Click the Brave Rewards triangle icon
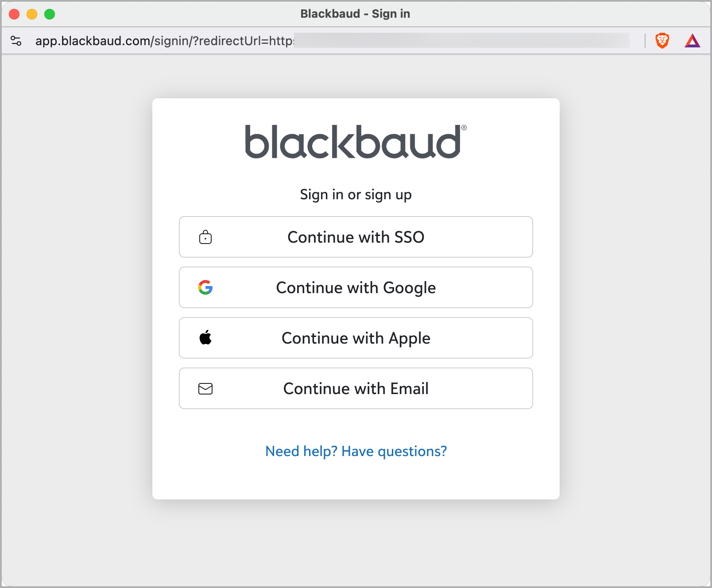Screen dimensions: 712x588 coord(692,41)
